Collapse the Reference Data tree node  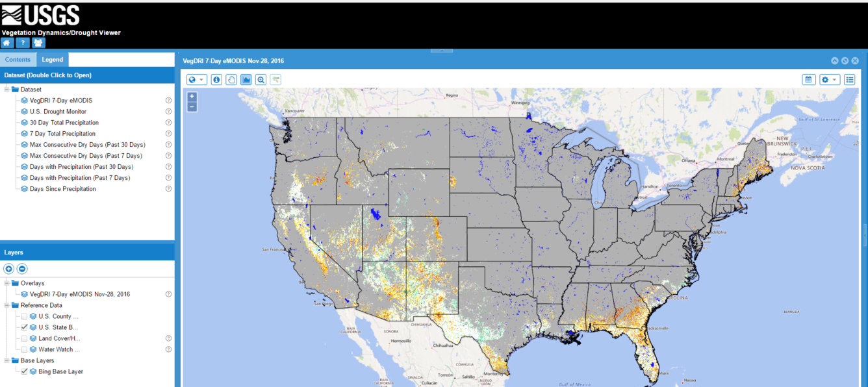click(5, 305)
